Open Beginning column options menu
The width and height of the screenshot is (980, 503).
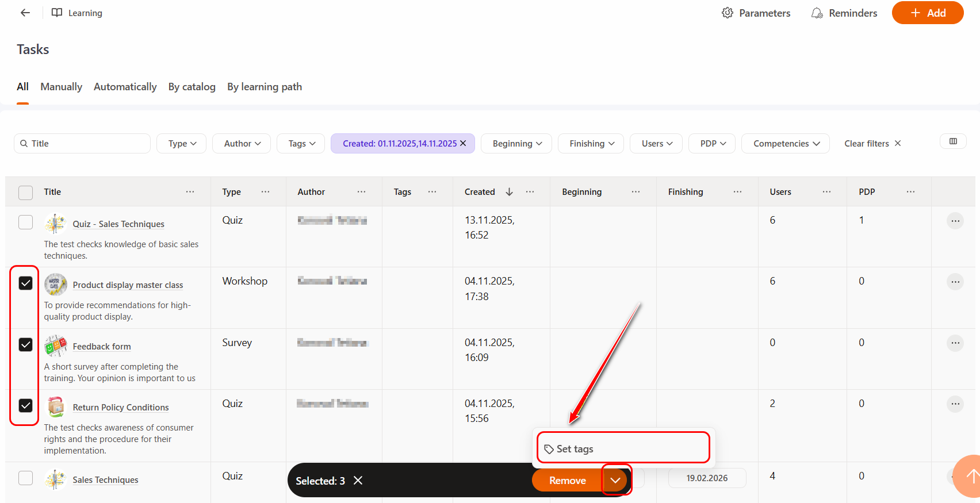[636, 191]
